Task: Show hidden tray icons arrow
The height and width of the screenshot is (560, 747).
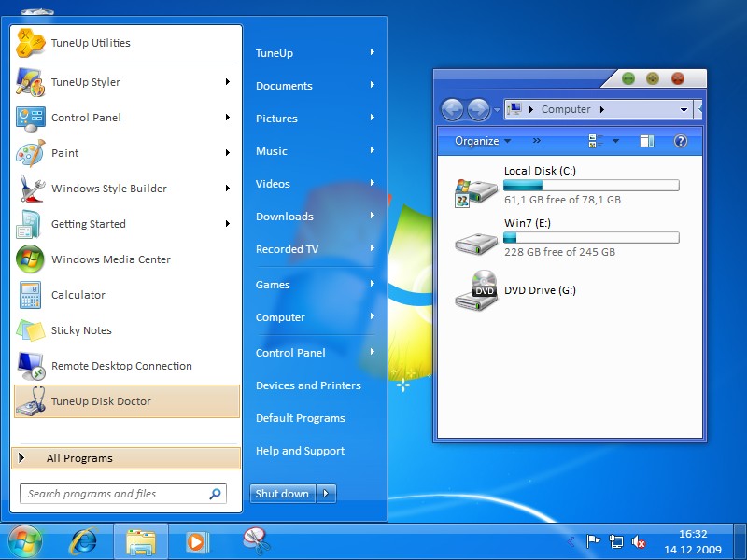Action: pos(571,541)
